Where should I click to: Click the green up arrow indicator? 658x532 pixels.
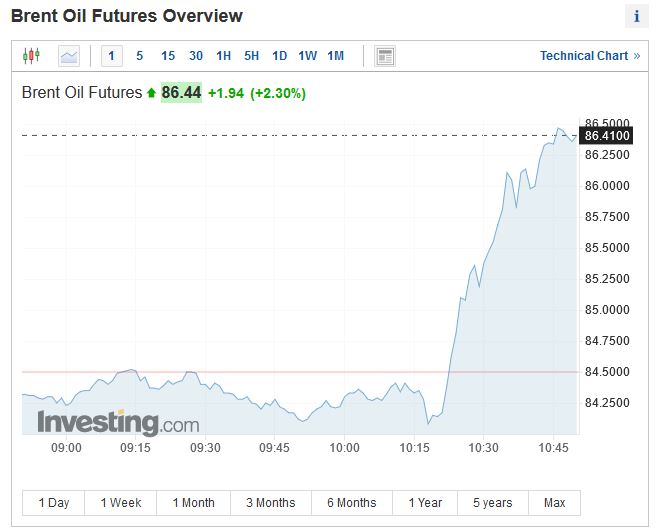point(151,93)
